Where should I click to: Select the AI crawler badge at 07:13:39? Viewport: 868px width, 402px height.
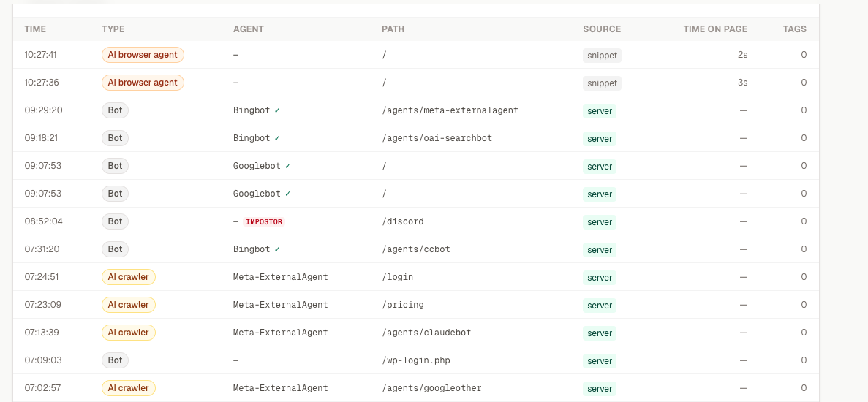(x=129, y=333)
